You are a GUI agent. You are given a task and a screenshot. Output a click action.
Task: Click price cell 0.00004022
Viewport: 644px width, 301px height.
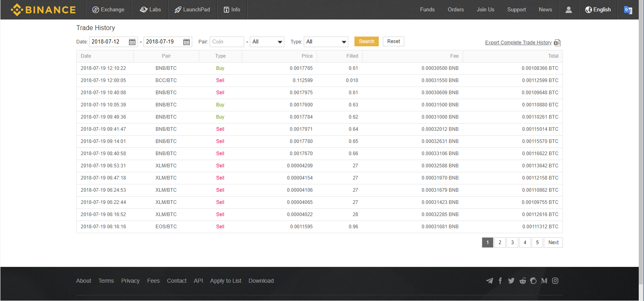pos(300,214)
